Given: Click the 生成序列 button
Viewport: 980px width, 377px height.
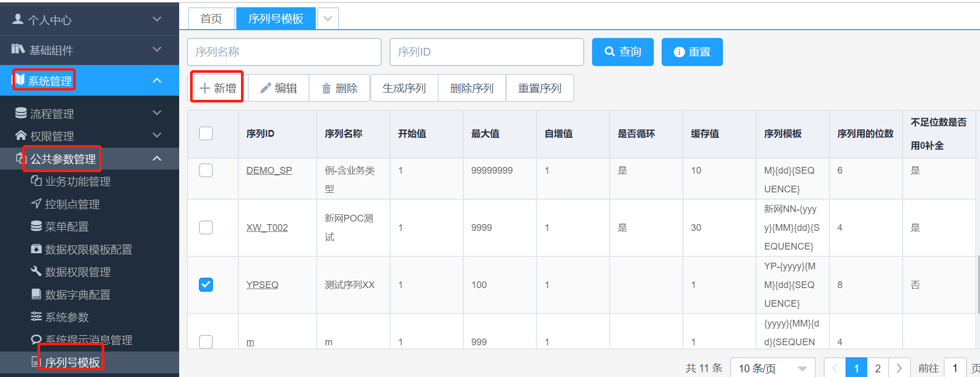Looking at the screenshot, I should point(404,88).
